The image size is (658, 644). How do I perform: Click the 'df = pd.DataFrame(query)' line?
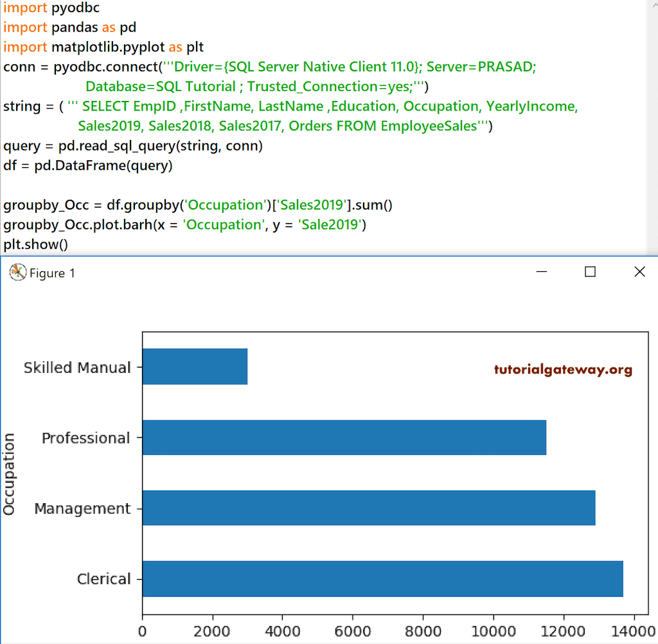pyautogui.click(x=87, y=165)
